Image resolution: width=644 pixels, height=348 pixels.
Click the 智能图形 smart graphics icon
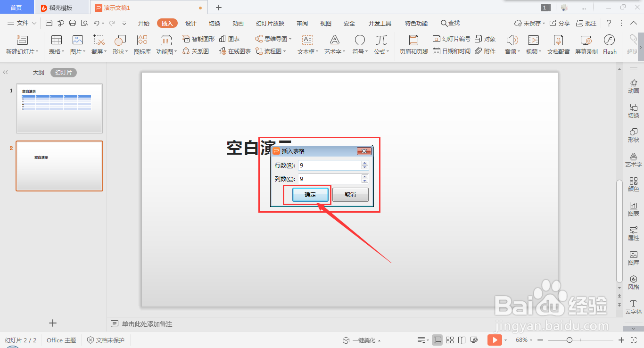click(198, 39)
